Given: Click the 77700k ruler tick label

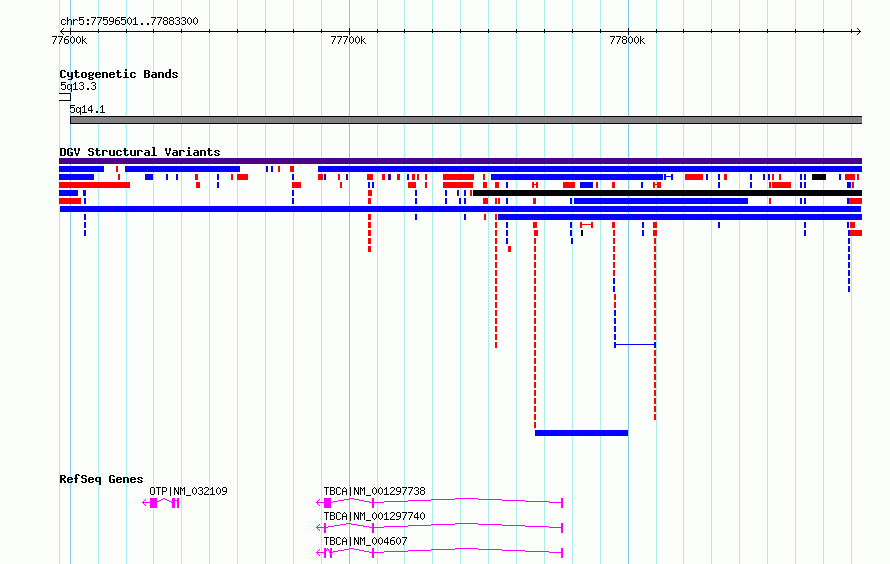Looking at the screenshot, I should pos(348,40).
